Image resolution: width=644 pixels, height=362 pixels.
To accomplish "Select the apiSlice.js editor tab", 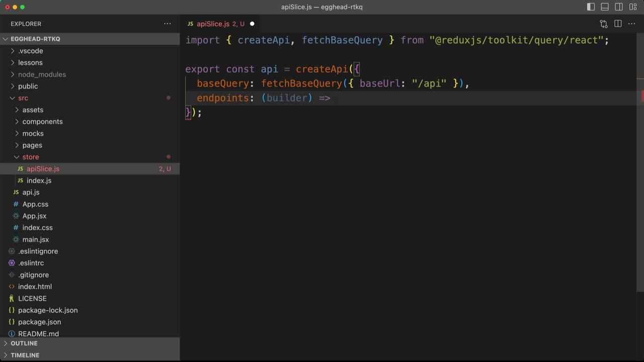I will (213, 24).
